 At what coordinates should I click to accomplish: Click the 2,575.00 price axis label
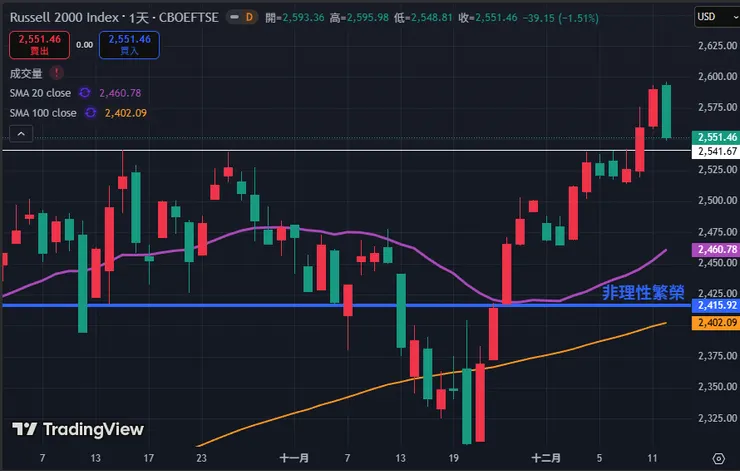[717, 107]
